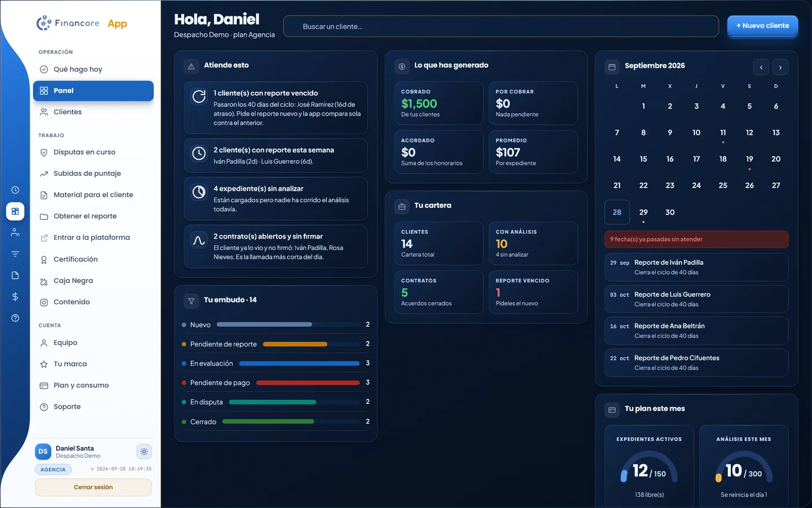Click the question mark icon in the narrow rail
Screen dimensions: 812x508
[15, 318]
